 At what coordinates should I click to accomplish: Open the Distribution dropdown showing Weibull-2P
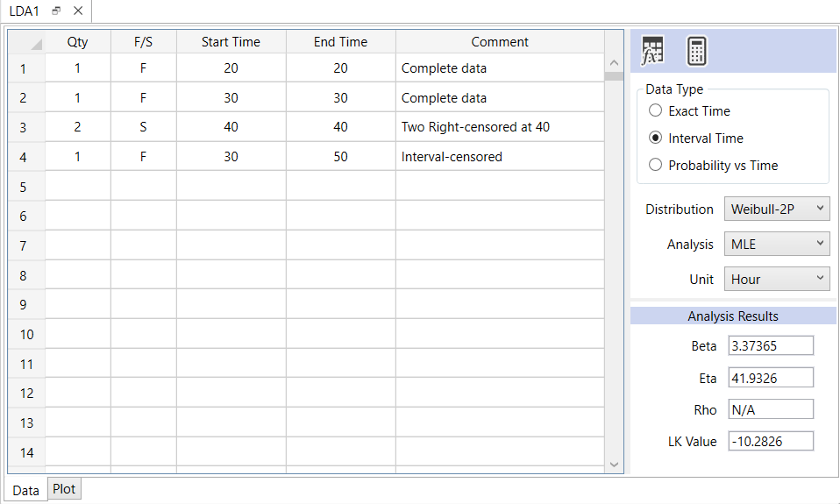pos(777,209)
